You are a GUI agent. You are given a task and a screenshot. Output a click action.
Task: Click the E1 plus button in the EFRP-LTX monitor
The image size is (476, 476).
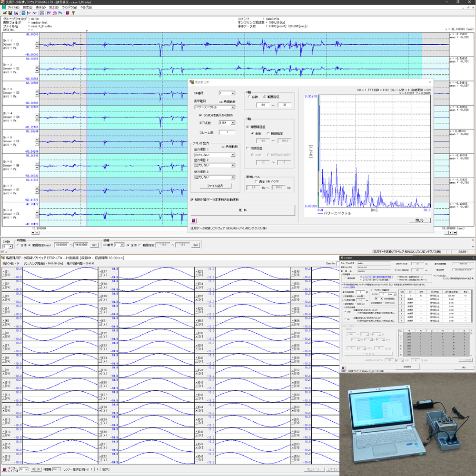4,271
